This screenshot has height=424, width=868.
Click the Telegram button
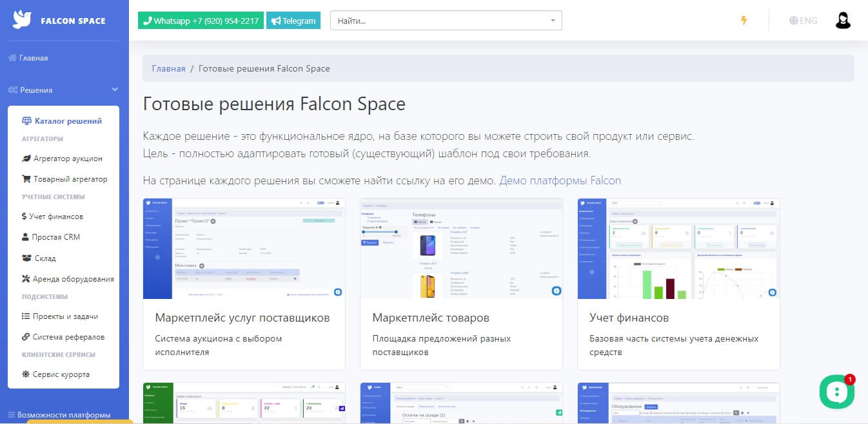point(293,21)
